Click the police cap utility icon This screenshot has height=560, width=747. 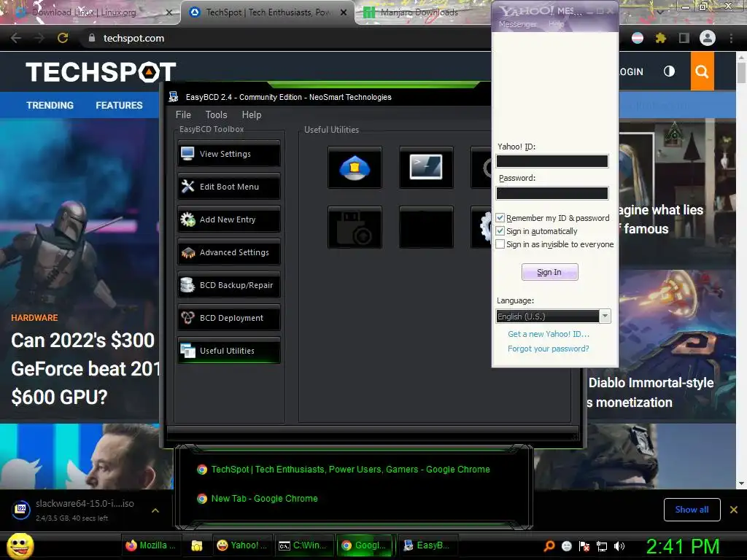coord(355,168)
